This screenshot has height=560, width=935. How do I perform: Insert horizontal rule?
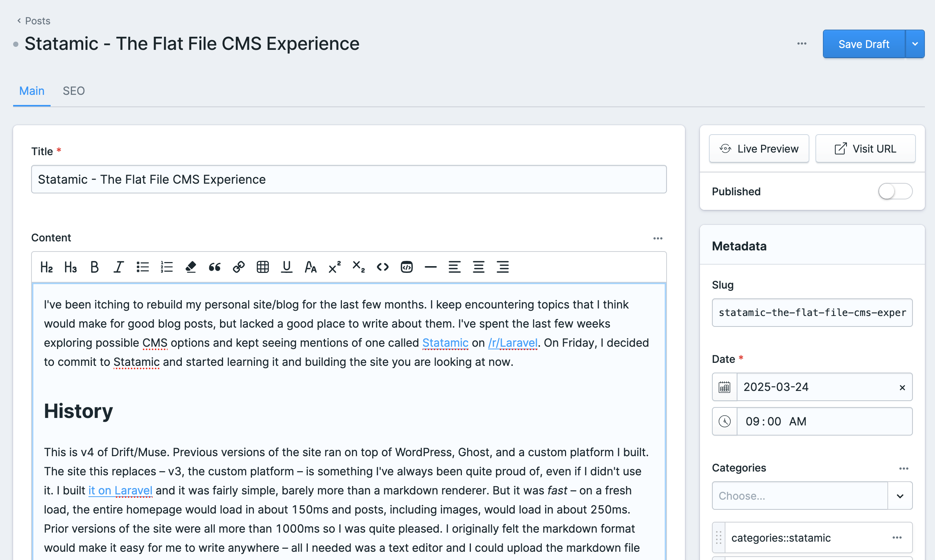click(x=430, y=267)
